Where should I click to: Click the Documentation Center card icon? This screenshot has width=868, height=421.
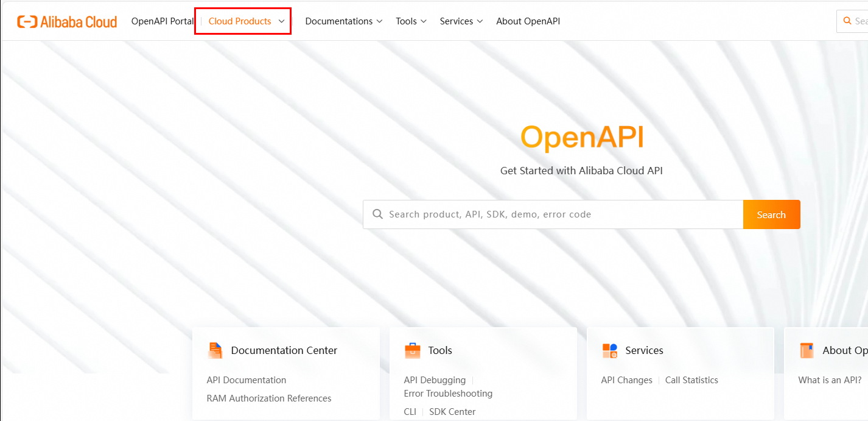(x=215, y=350)
